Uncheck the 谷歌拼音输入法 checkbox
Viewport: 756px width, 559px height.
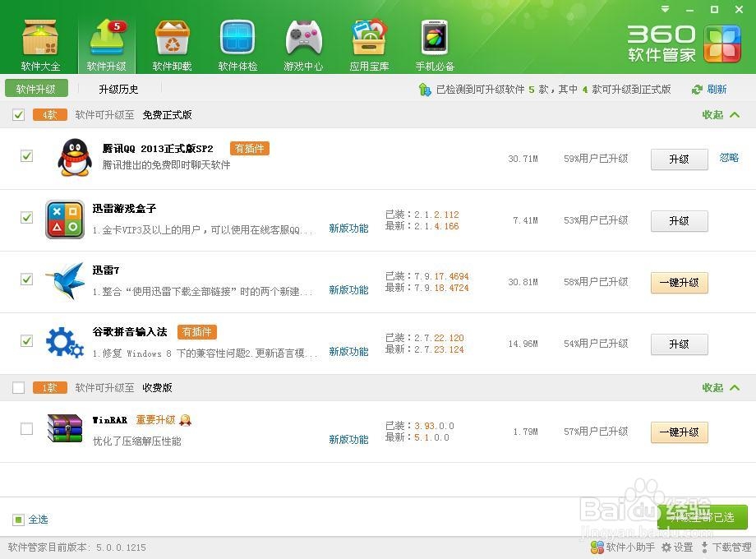26,341
